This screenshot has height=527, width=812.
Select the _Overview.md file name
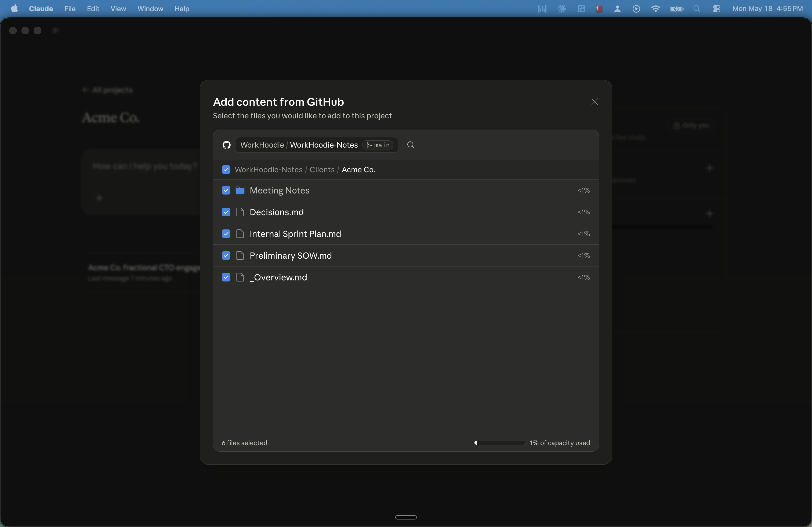pos(278,277)
